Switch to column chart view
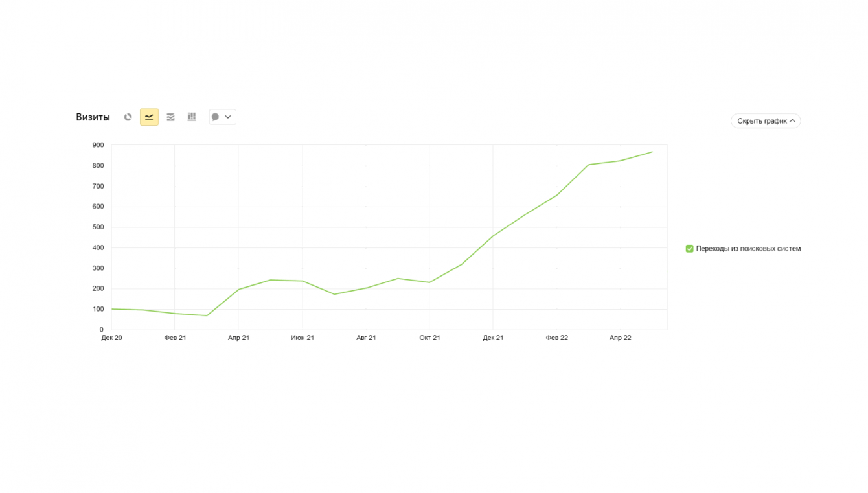The image size is (868, 493). pos(192,117)
